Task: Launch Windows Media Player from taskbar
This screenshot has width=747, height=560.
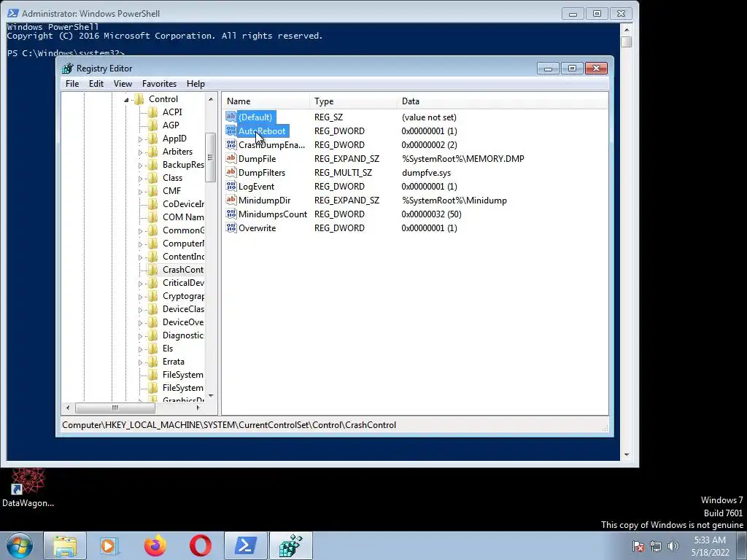Action: click(109, 545)
